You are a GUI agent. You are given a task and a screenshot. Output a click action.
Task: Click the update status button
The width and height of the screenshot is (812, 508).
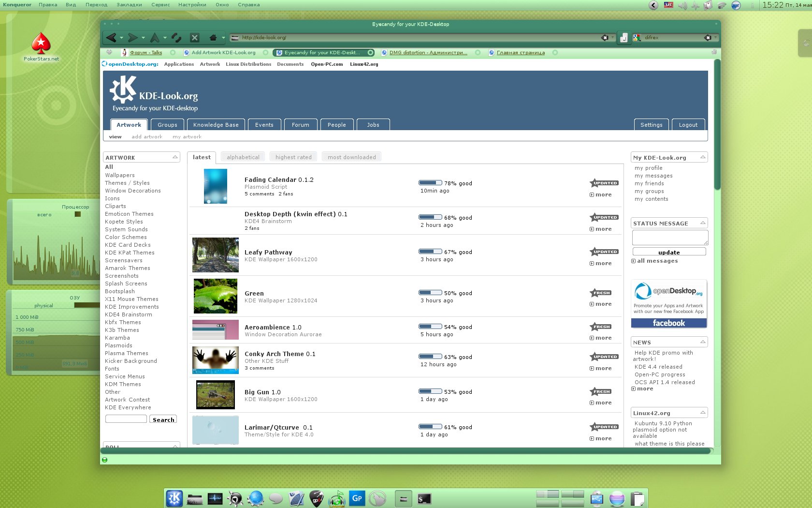coord(669,252)
